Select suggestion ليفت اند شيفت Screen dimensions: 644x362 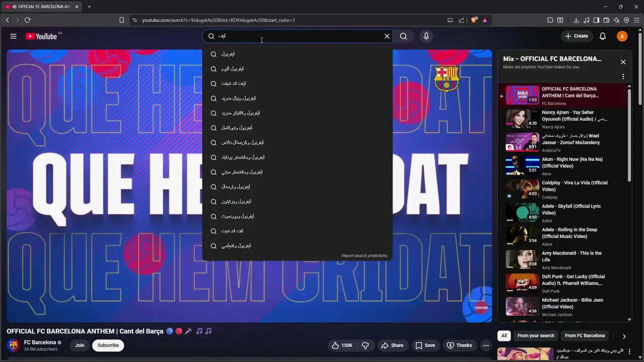(x=297, y=83)
